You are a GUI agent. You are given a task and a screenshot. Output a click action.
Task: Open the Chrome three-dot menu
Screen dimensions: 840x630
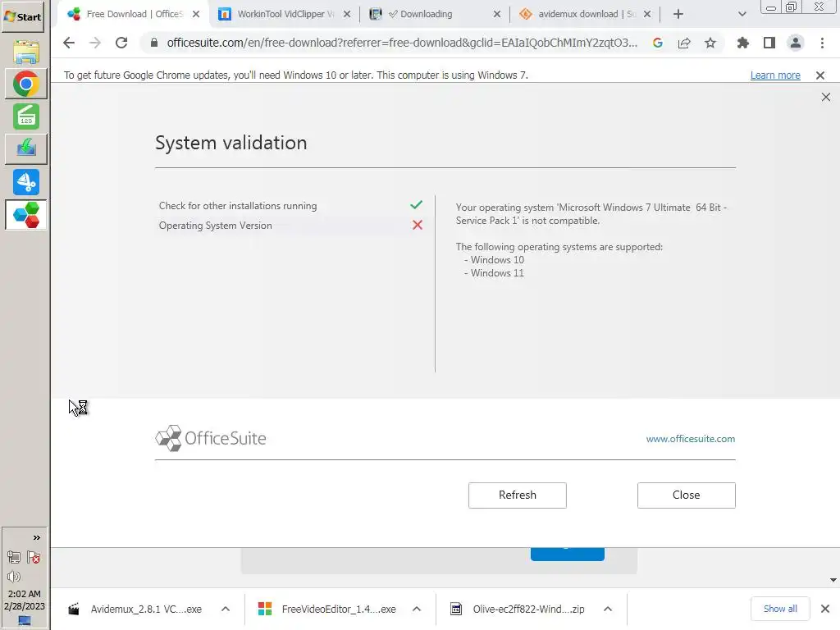(x=822, y=43)
